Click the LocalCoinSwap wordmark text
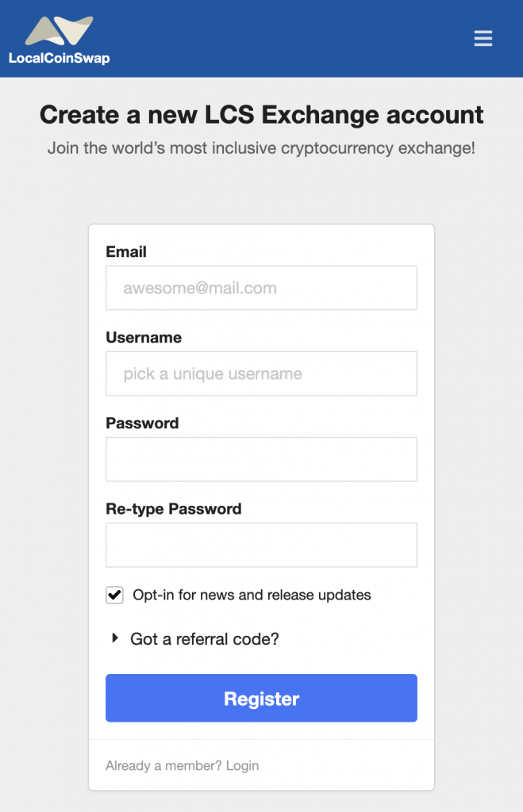Screen dimensions: 523x812 [59, 58]
